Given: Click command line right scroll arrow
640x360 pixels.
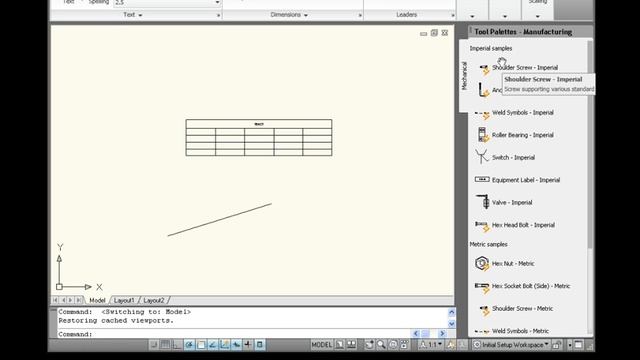Looking at the screenshot, I should point(442,333).
